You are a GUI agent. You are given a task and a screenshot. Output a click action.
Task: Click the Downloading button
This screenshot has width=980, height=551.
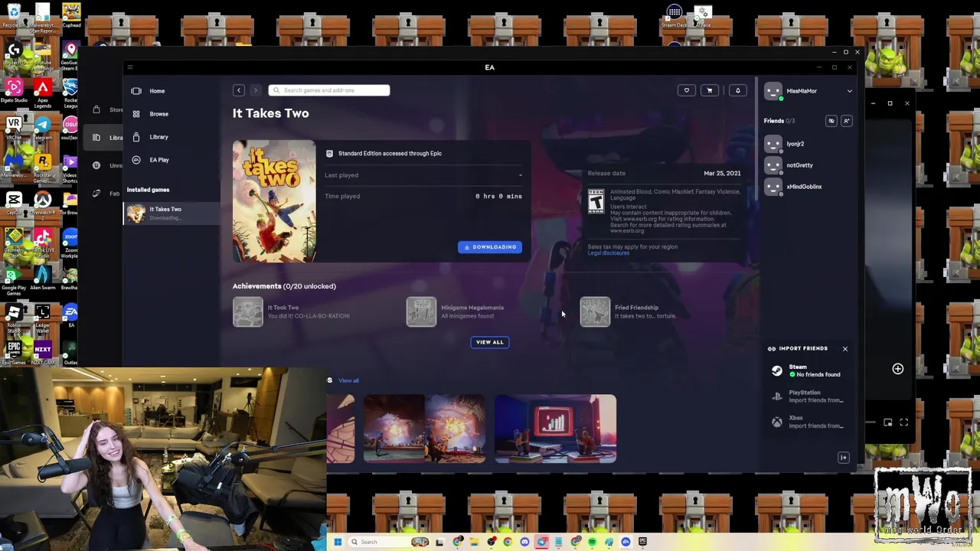pos(490,247)
